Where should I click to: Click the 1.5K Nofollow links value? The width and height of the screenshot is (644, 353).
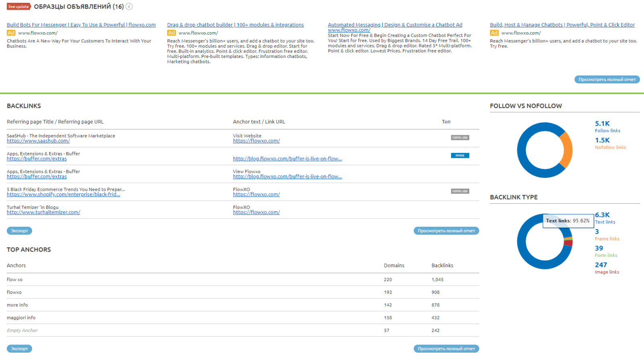tap(603, 140)
